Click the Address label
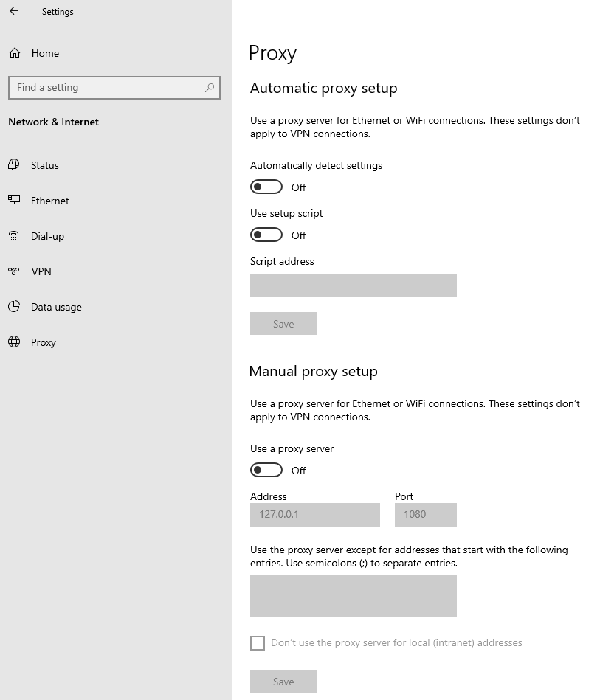 pos(269,496)
